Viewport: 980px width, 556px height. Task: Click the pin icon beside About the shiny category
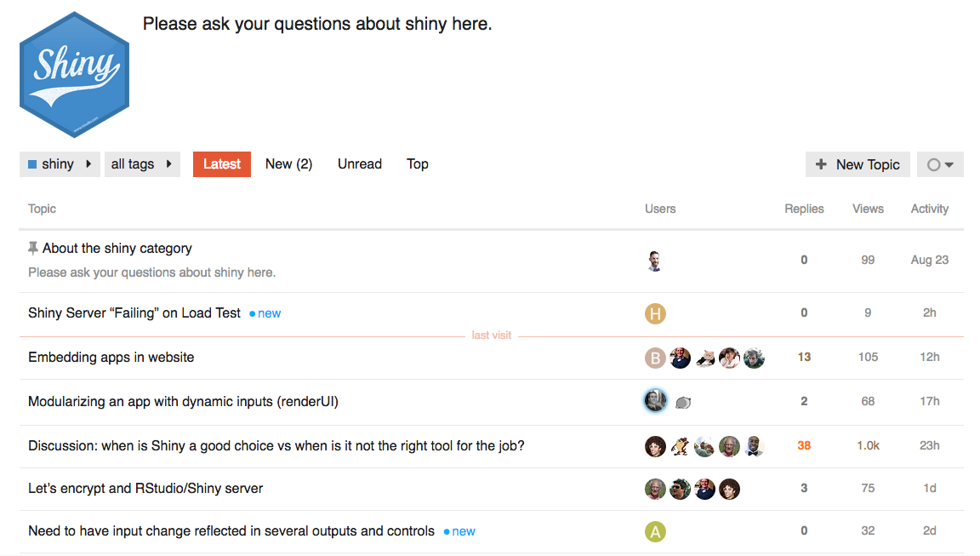[x=33, y=249]
